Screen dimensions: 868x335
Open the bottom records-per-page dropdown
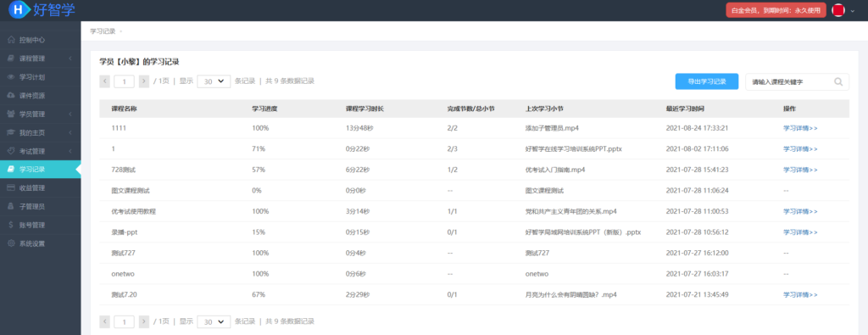click(x=214, y=321)
